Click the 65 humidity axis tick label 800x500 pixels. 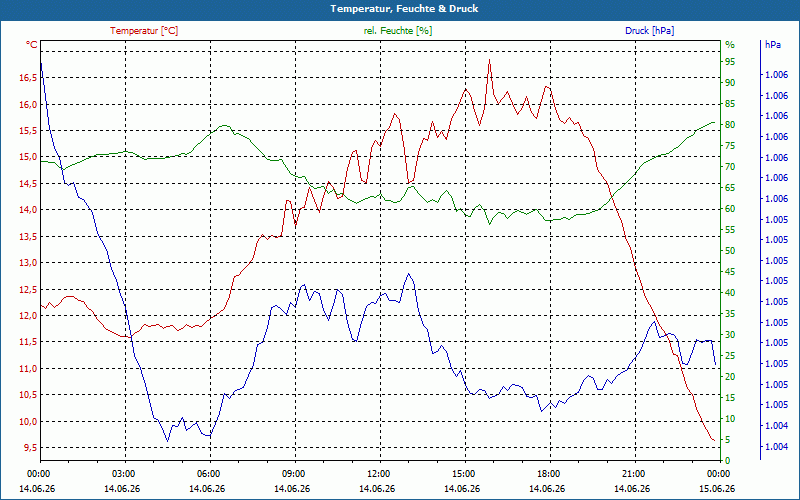(x=730, y=188)
